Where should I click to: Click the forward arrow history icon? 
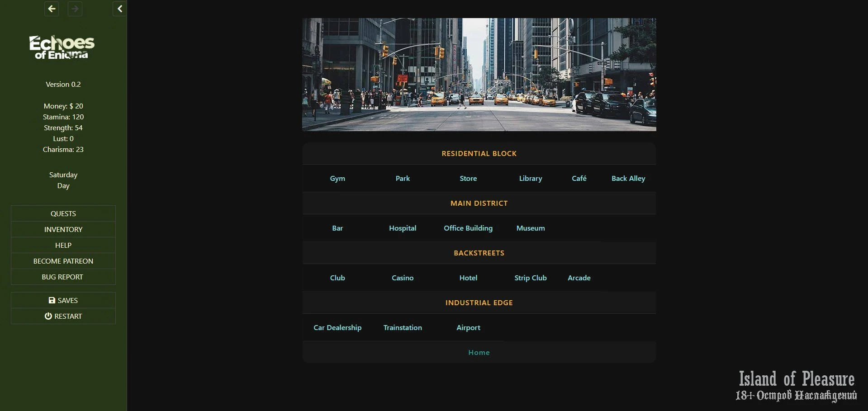(x=75, y=9)
